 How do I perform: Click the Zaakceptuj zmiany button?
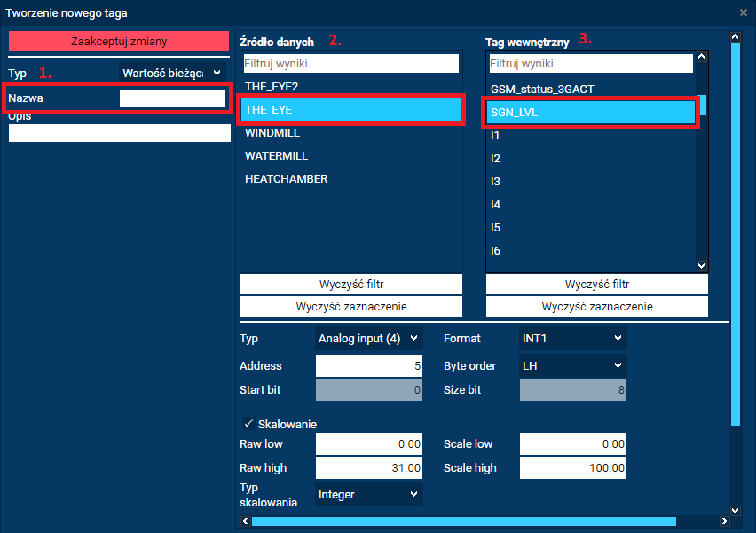coord(119,41)
